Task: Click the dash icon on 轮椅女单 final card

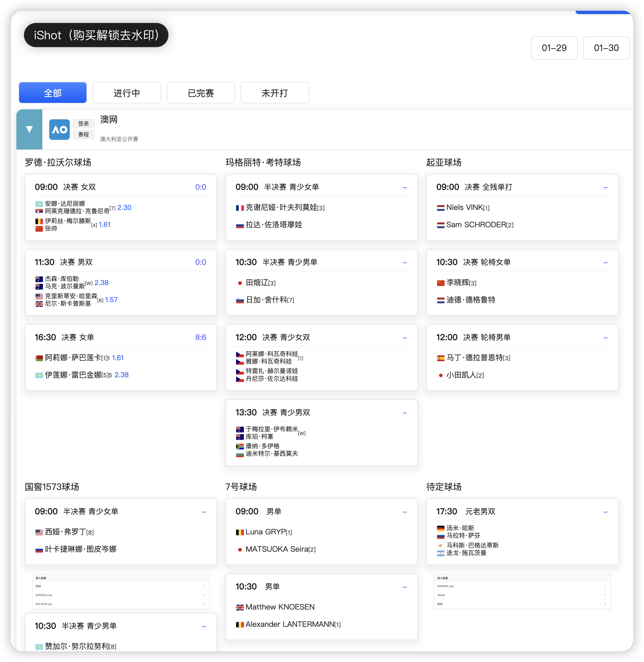Action: click(x=605, y=262)
